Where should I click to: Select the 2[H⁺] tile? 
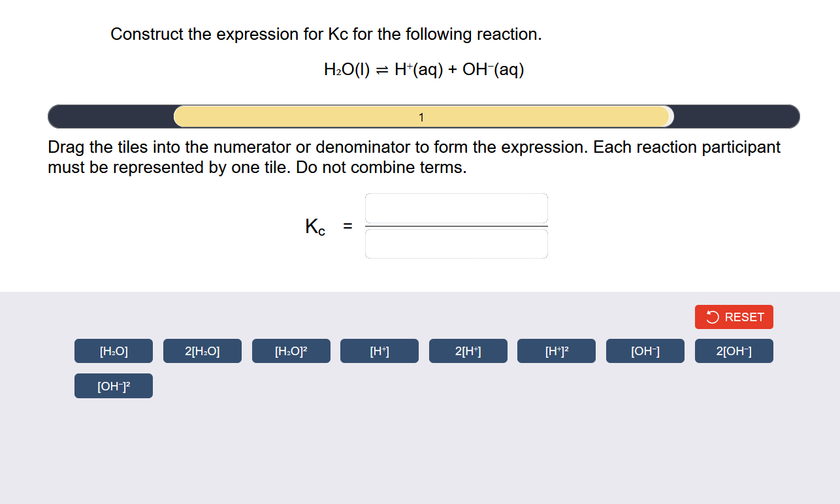[468, 351]
